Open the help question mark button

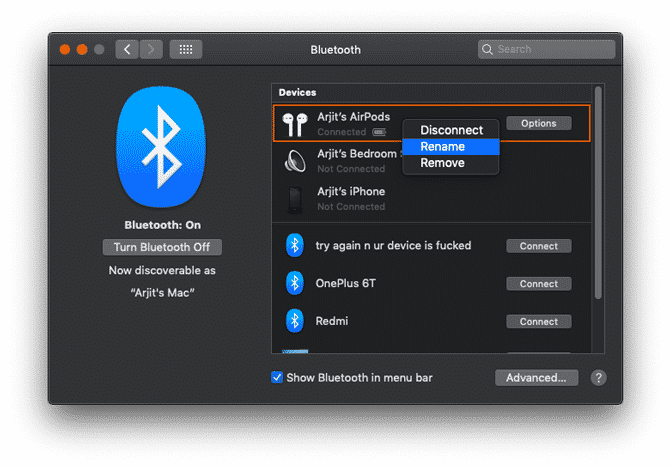point(598,378)
